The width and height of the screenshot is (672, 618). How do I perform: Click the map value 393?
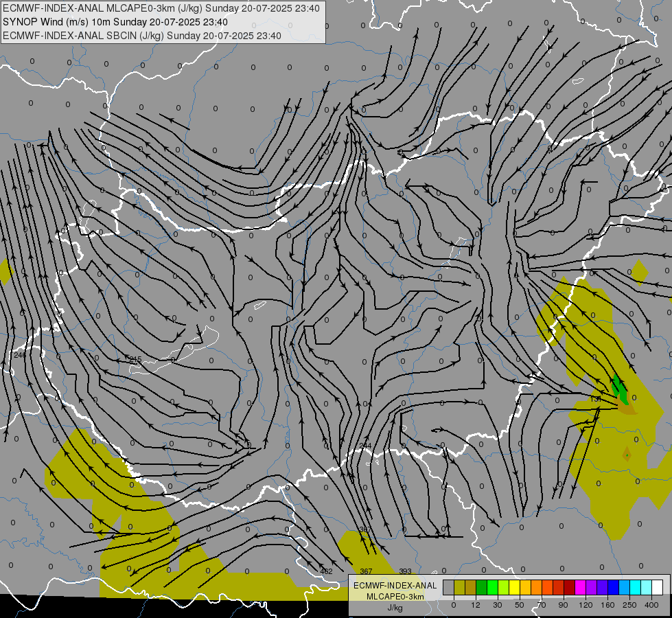click(x=406, y=571)
